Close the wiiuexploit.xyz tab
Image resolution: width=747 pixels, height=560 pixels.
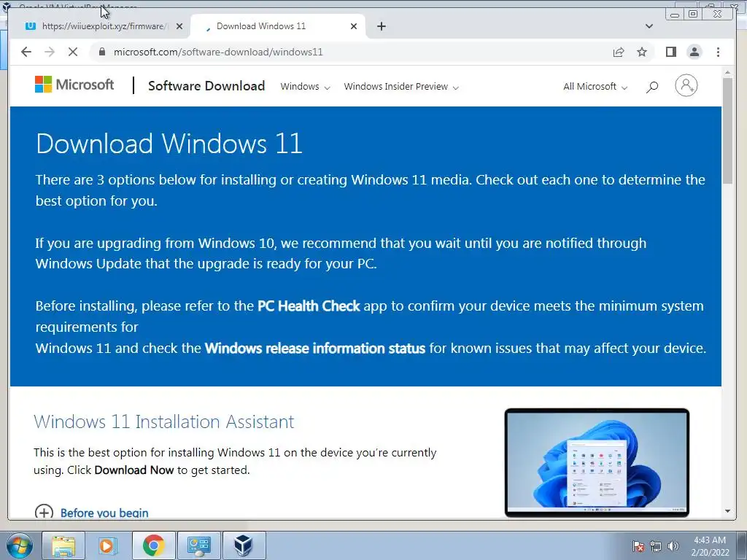179,26
